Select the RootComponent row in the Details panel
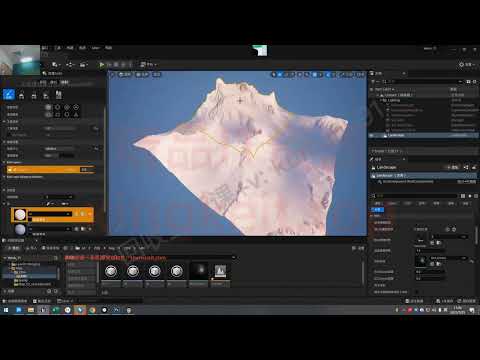This screenshot has height=360, width=480. tap(423, 182)
